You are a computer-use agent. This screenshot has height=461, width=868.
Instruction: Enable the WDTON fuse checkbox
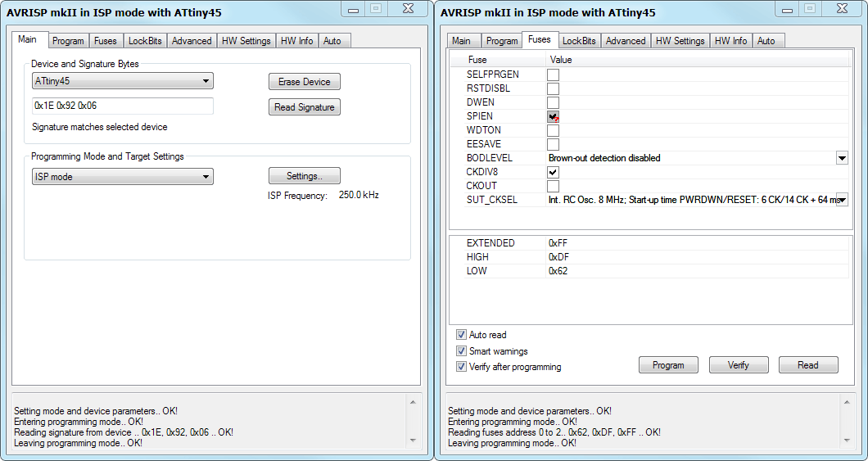553,131
